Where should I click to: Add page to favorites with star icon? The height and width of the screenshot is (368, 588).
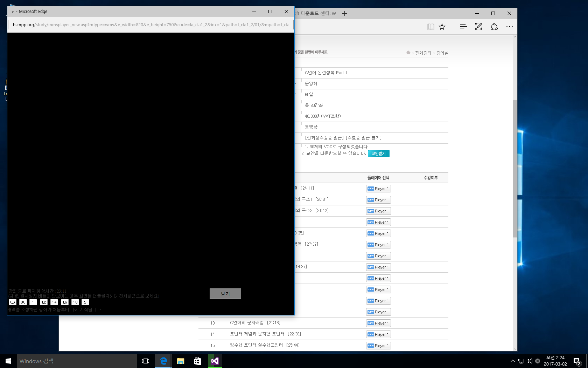point(442,27)
